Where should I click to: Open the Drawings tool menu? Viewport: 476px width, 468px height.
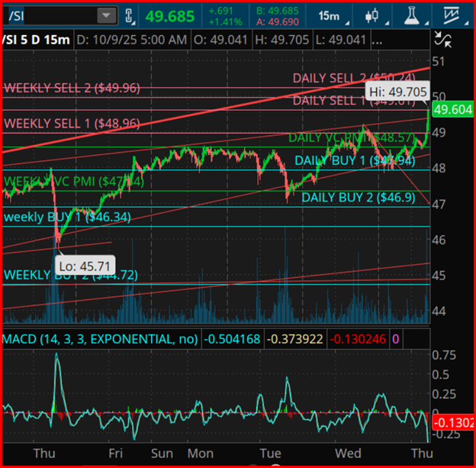click(457, 15)
